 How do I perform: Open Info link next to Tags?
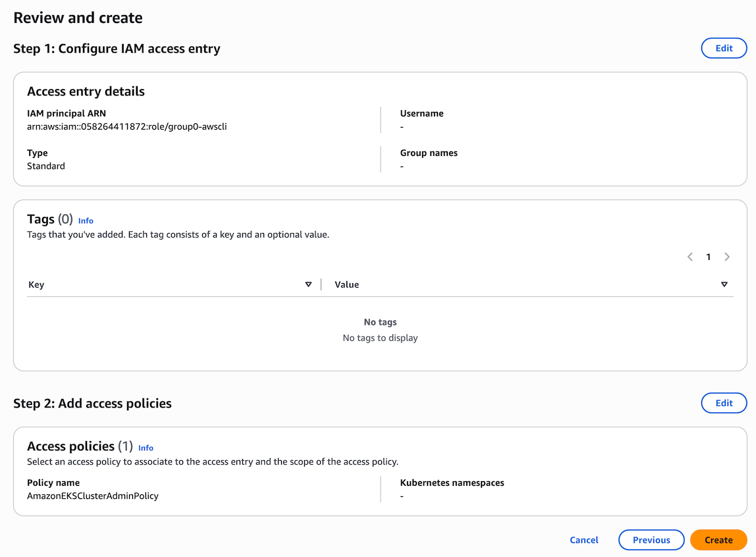click(86, 221)
